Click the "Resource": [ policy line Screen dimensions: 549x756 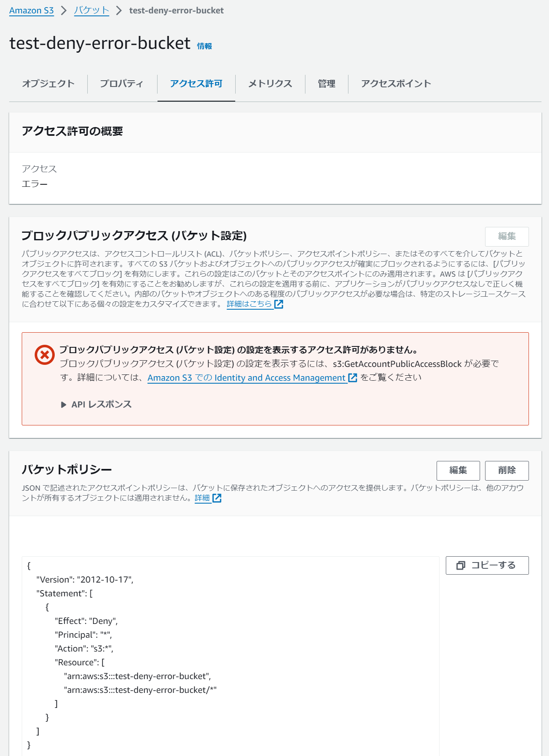pos(79,662)
